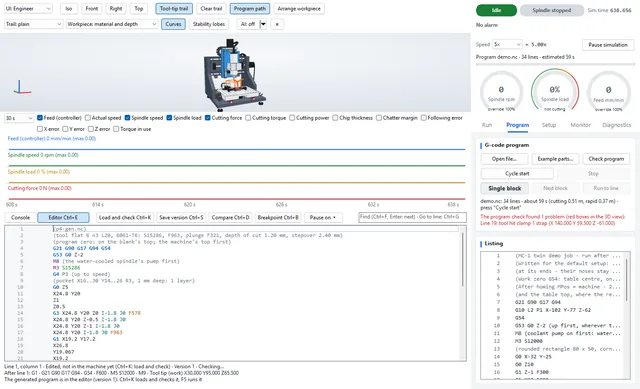Click Compare Ctrl+D button
The image size is (640, 389).
tap(230, 218)
